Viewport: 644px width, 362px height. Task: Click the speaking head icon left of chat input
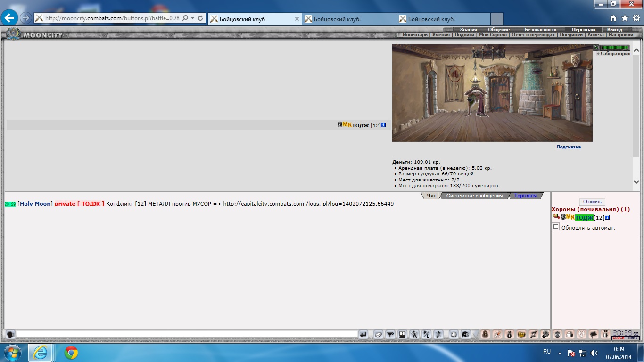[10, 334]
